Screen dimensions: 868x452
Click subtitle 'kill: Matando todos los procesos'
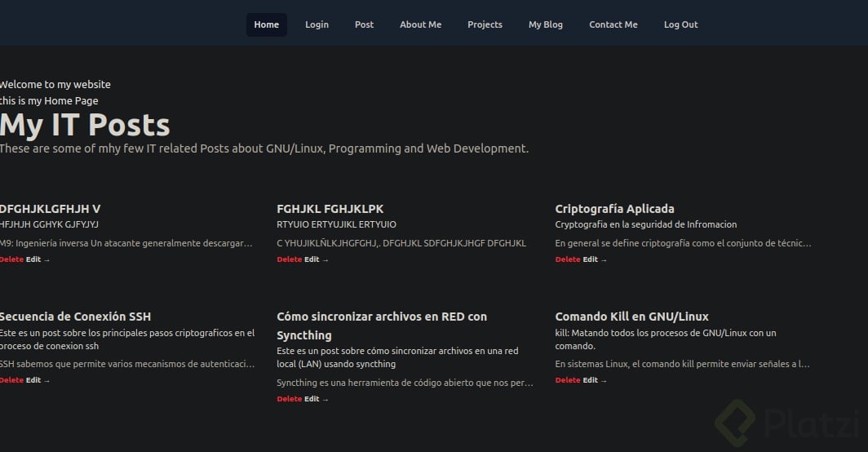tap(666, 339)
